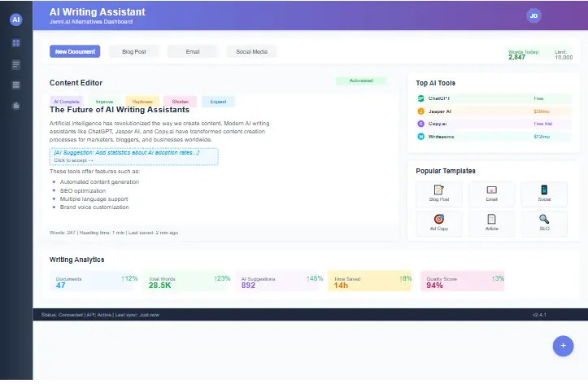Switch to the Email tab

[x=193, y=51]
